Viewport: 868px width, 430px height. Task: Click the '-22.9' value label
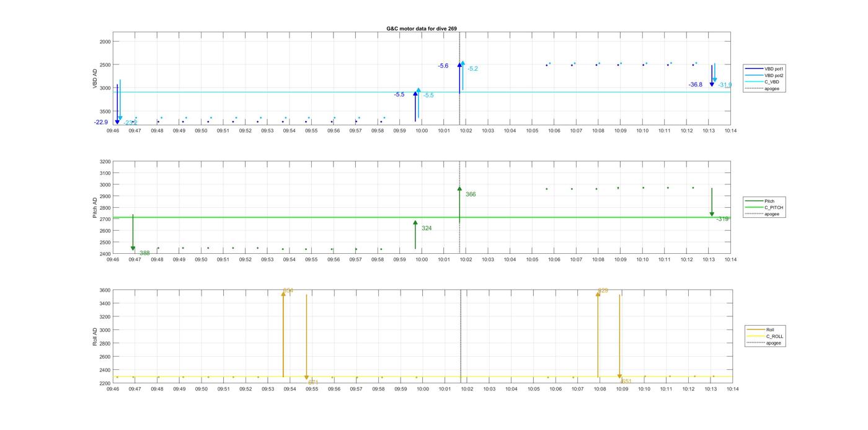pyautogui.click(x=101, y=122)
